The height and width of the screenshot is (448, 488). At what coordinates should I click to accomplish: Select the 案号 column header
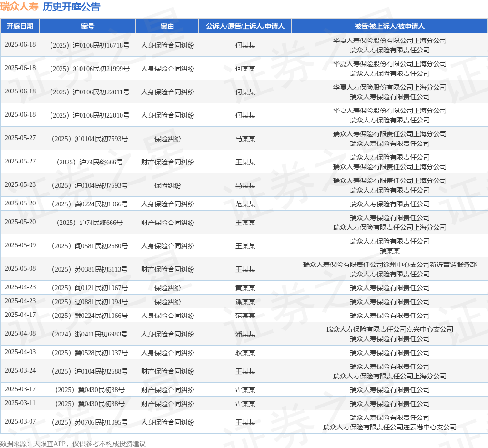(x=88, y=26)
